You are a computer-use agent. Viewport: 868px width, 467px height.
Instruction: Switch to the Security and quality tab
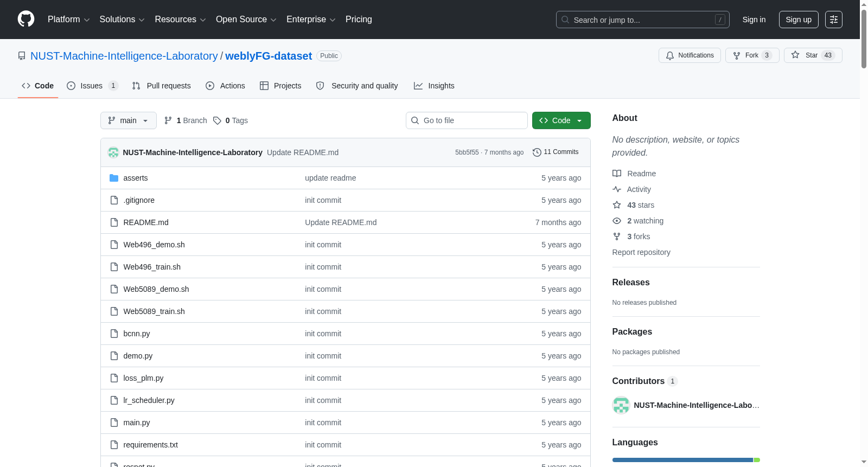[357, 86]
